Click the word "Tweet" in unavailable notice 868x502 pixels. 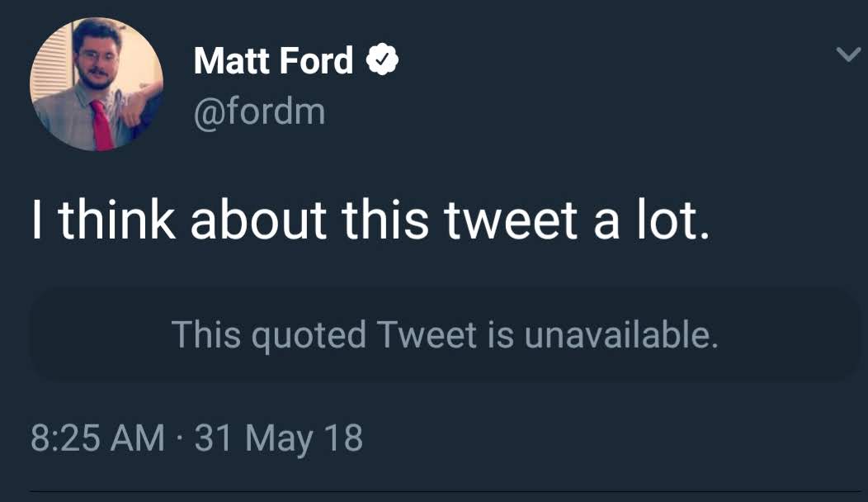coord(427,335)
